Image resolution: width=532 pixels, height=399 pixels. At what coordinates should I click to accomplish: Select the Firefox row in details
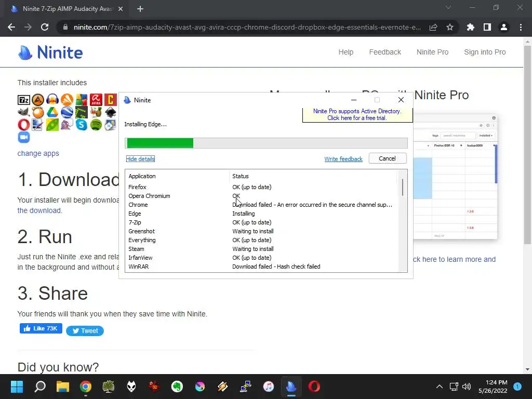pos(261,187)
